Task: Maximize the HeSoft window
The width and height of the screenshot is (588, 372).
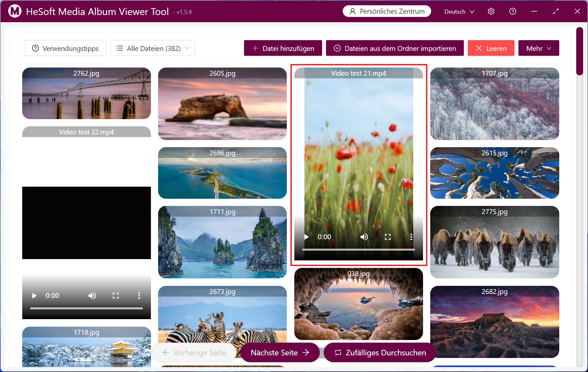Action: pos(556,11)
